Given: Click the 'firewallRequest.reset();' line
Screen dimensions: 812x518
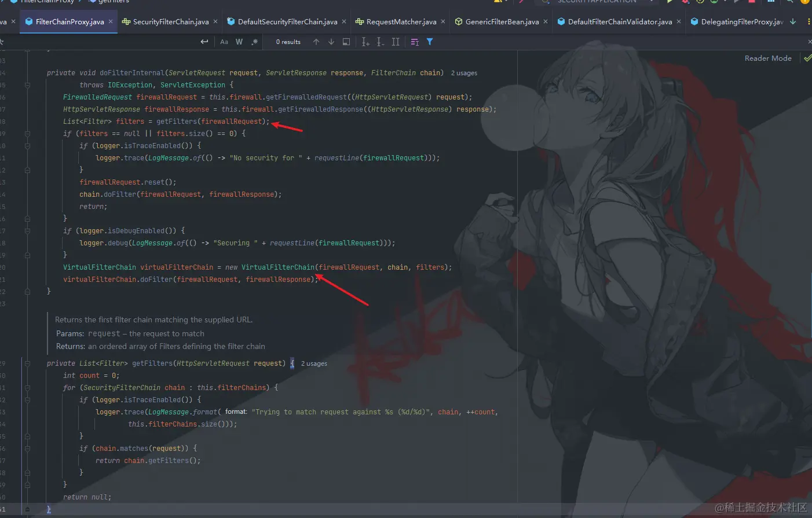Looking at the screenshot, I should click(128, 182).
